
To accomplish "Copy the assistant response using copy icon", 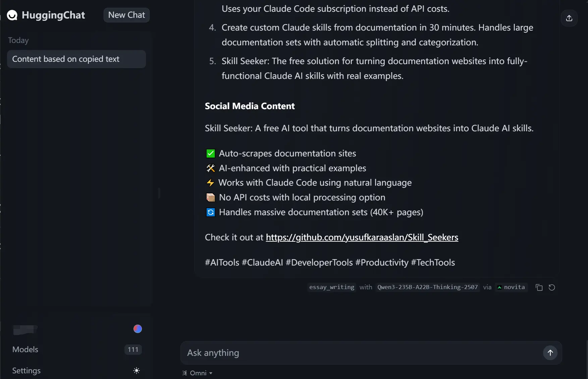I will (539, 287).
